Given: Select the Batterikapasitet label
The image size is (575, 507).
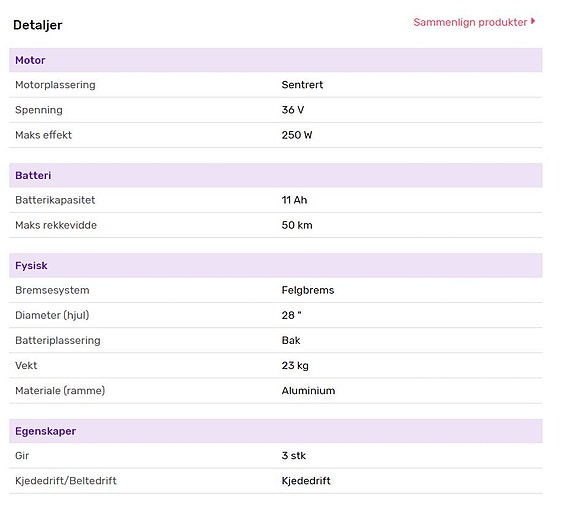Looking at the screenshot, I should [x=55, y=200].
